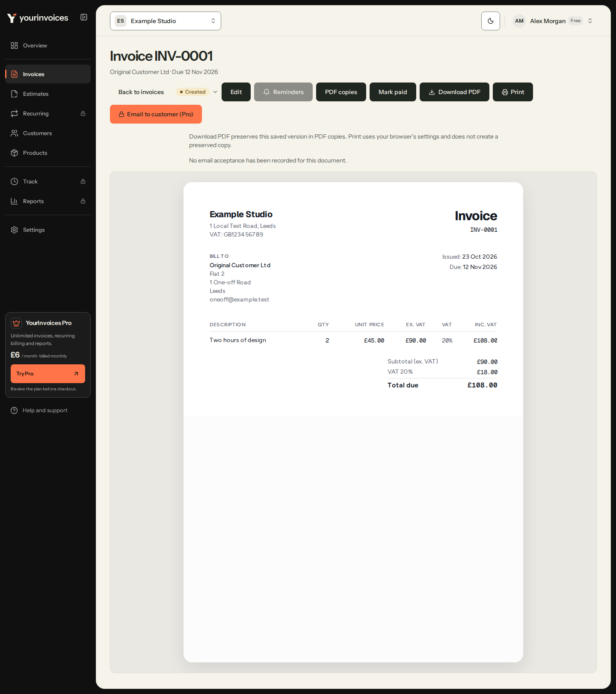616x694 pixels.
Task: Click the Pro crown icon
Action: (x=16, y=323)
